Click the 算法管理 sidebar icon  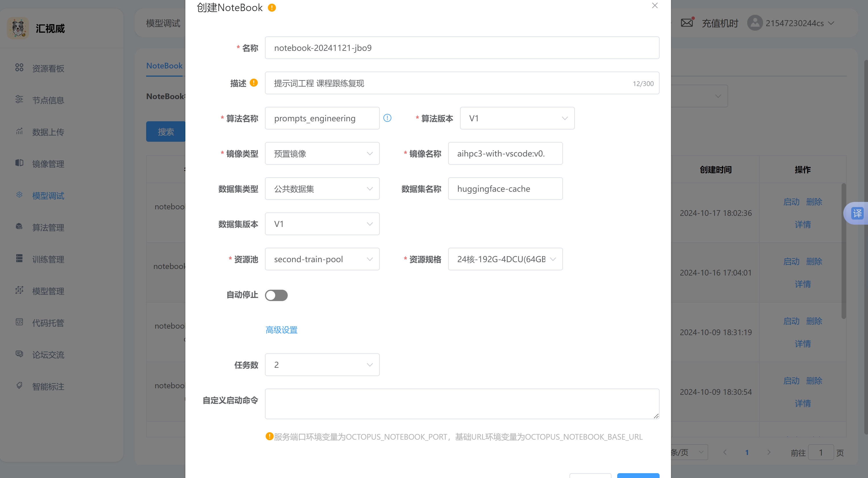pyautogui.click(x=19, y=227)
